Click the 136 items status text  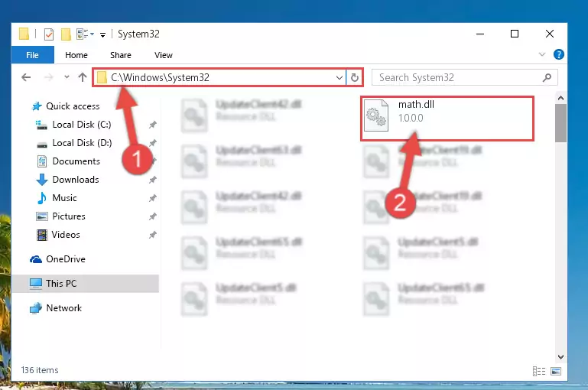pos(40,370)
